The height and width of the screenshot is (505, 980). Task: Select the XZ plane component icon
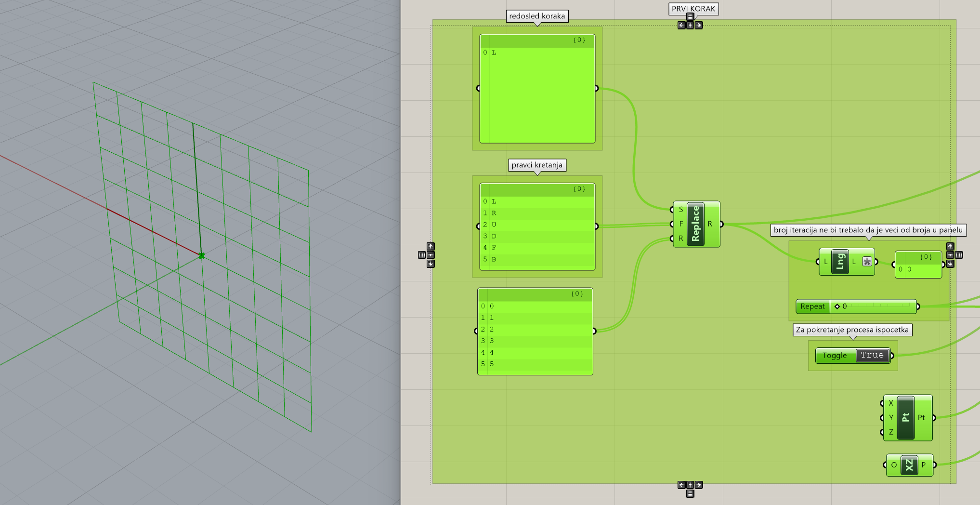pos(909,465)
